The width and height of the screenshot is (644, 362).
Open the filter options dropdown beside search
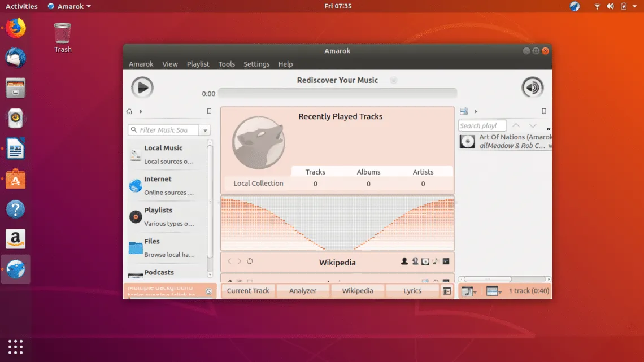206,130
